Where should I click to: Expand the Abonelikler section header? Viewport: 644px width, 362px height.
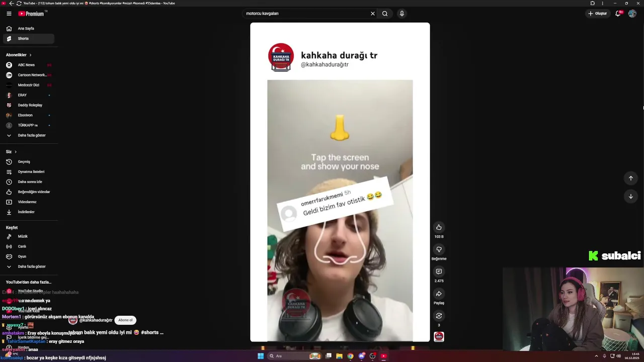[x=19, y=55]
